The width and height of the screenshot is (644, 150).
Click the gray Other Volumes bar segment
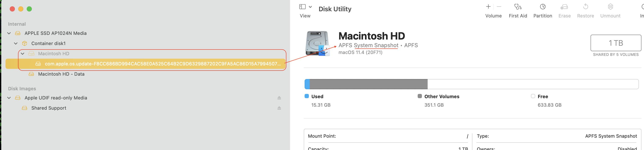368,84
